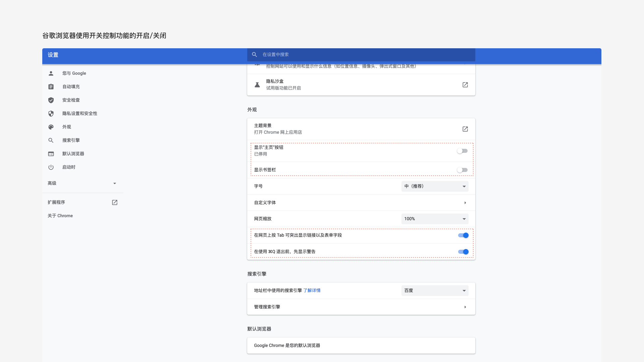Click the power icon for 启动时
The width and height of the screenshot is (644, 362).
(51, 167)
